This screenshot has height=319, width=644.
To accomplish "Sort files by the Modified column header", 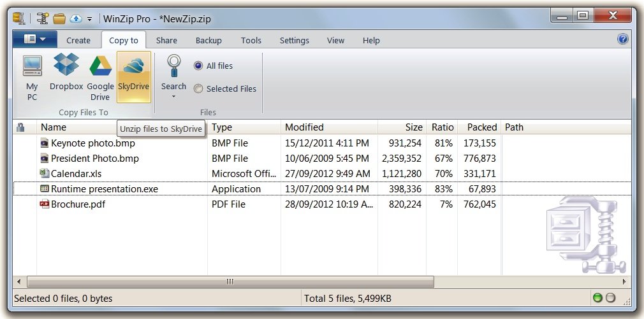I will 304,127.
